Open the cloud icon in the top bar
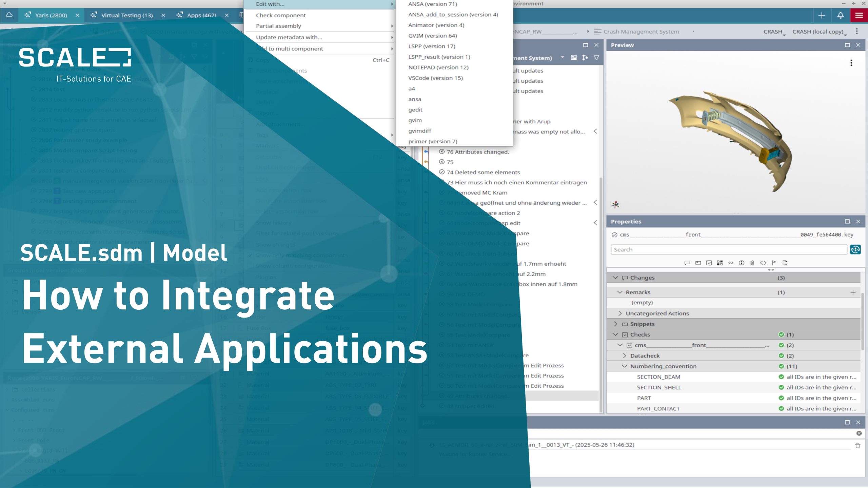Viewport: 868px width, 488px height. 9,15
